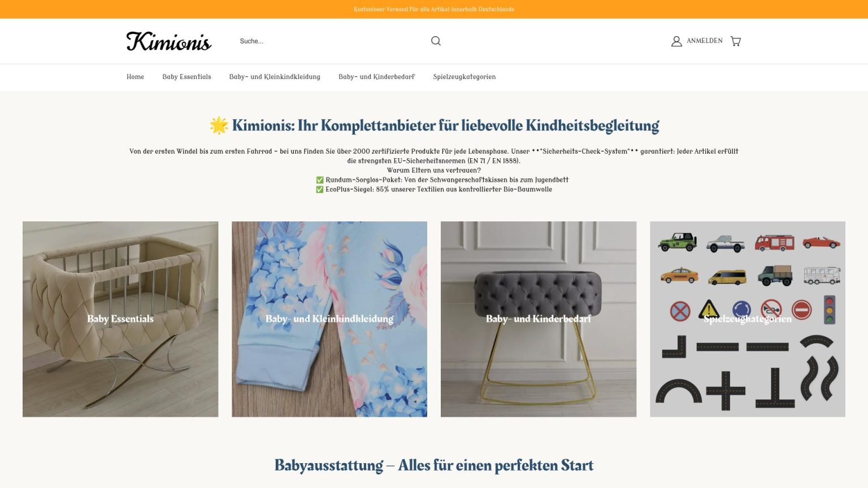Open the Kinderbedarf gray stool tile
The width and height of the screenshot is (868, 488).
pyautogui.click(x=539, y=319)
